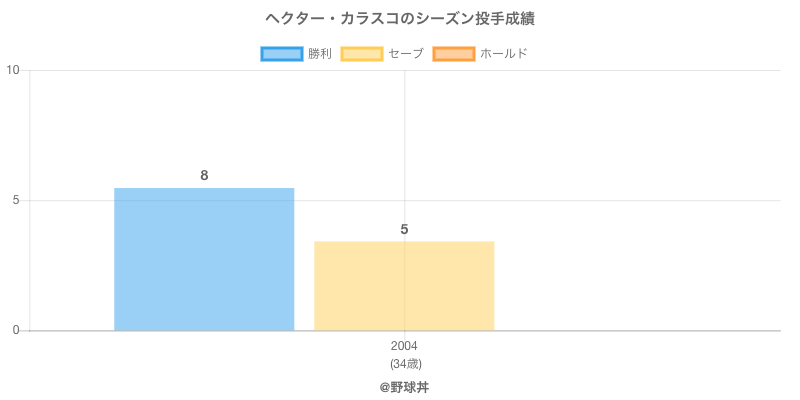Click the orange ホールド legend color box
This screenshot has height=400, width=800.
(453, 53)
